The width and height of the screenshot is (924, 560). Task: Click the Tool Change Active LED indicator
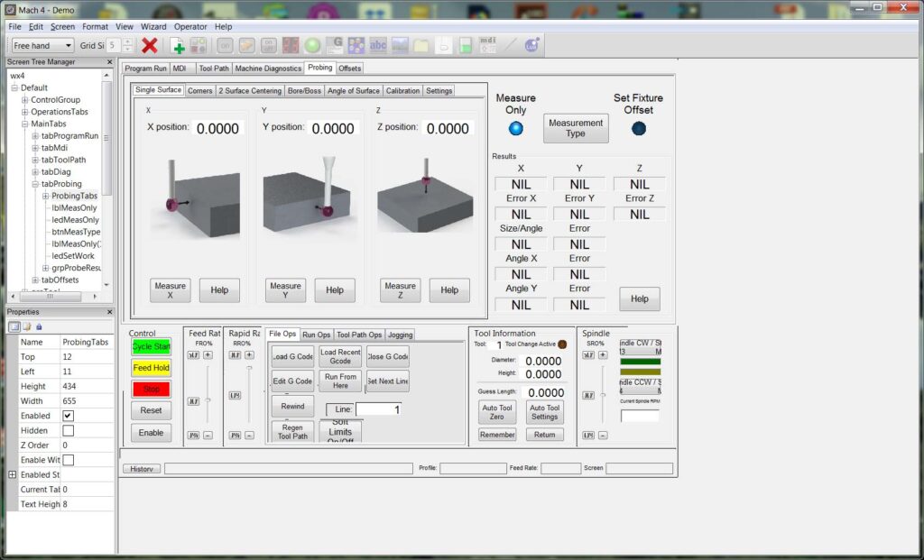point(562,344)
